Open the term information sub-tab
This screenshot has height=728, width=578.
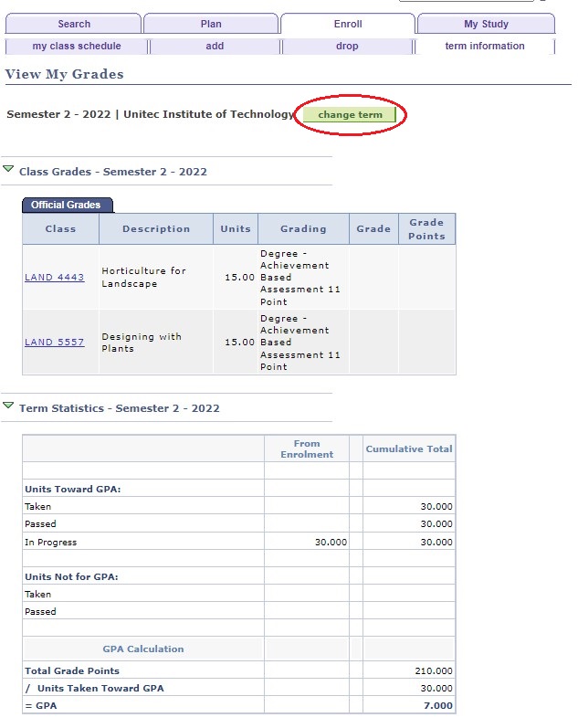click(x=485, y=46)
